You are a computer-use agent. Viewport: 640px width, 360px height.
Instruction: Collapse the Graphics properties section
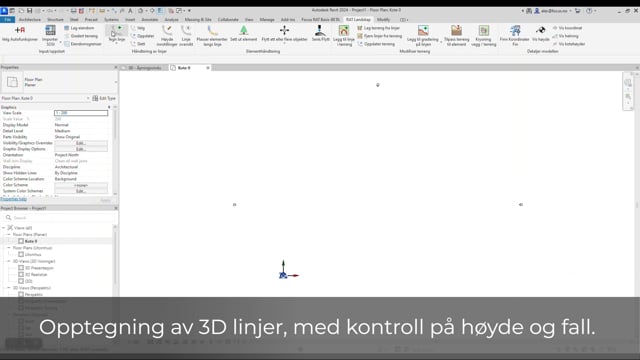[x=109, y=107]
